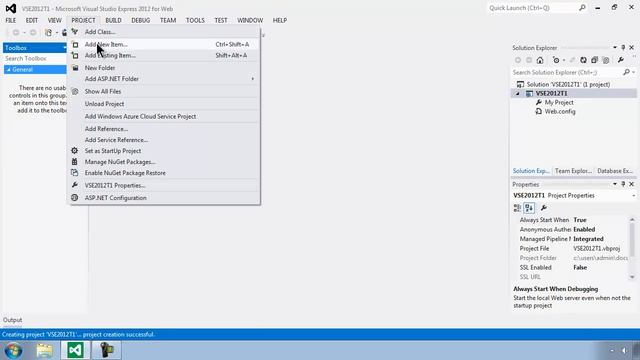Open the Output panel tab
Screen dimensions: 640x360
click(x=13, y=320)
